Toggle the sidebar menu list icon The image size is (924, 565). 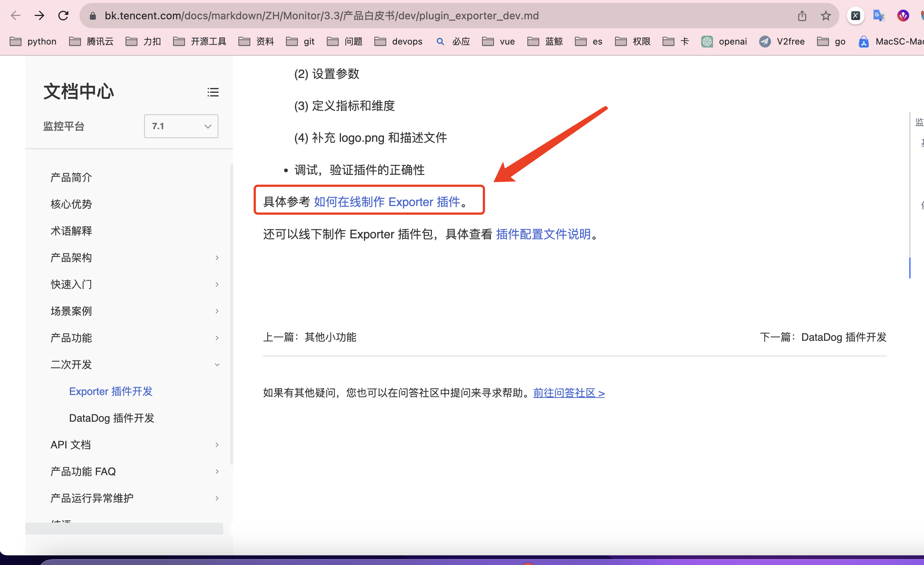click(213, 92)
